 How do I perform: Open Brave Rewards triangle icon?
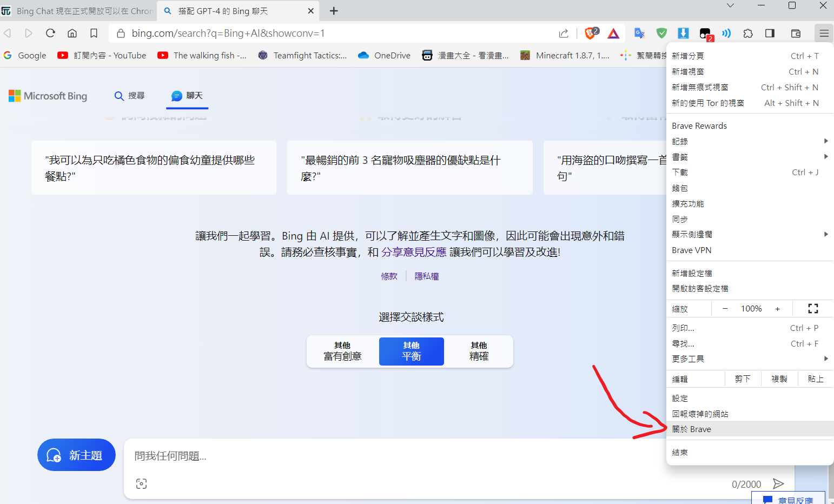point(613,34)
